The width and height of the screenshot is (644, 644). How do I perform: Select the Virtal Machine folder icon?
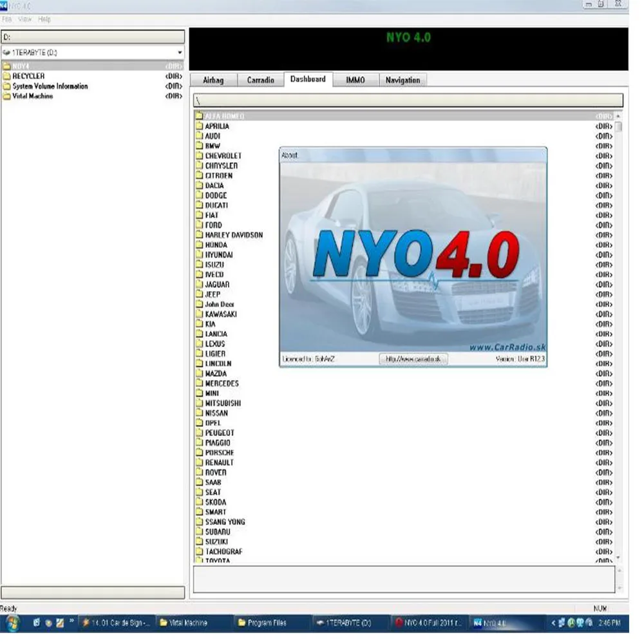tap(6, 96)
